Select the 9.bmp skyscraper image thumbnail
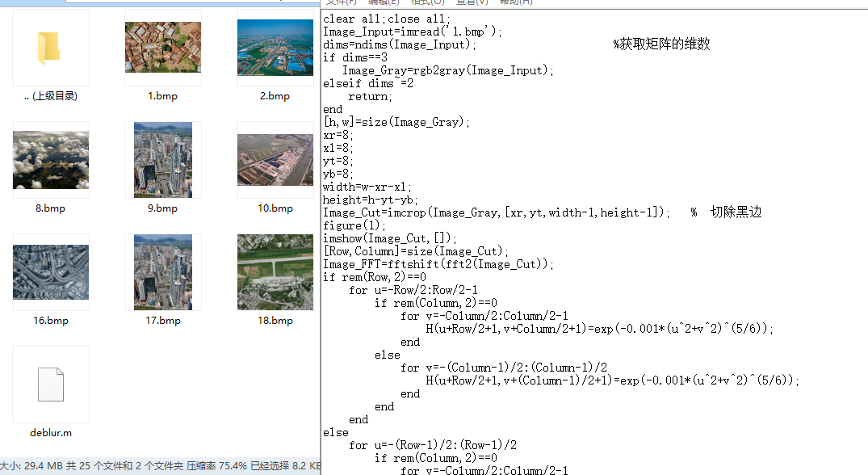The height and width of the screenshot is (475, 868). click(x=163, y=160)
